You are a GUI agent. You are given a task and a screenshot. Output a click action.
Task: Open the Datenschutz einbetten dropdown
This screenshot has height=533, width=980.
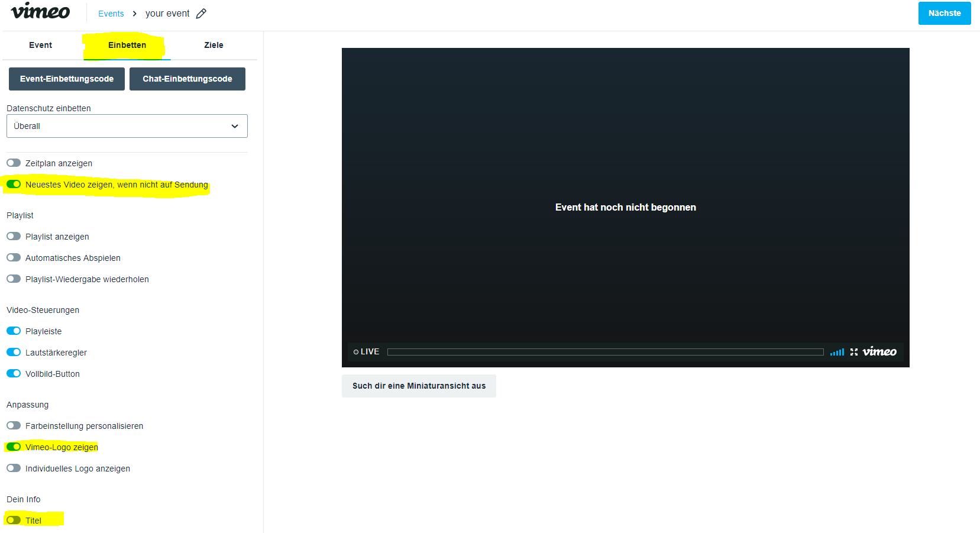coord(127,126)
